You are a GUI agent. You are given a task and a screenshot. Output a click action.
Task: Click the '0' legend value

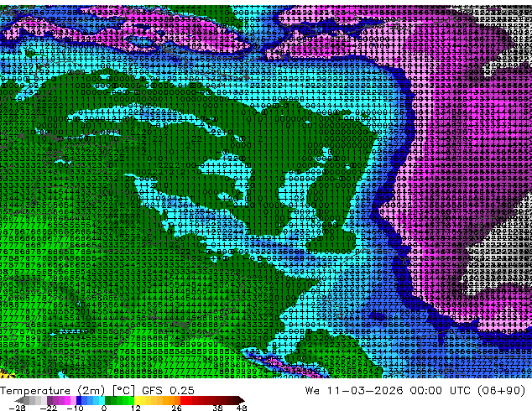click(104, 408)
